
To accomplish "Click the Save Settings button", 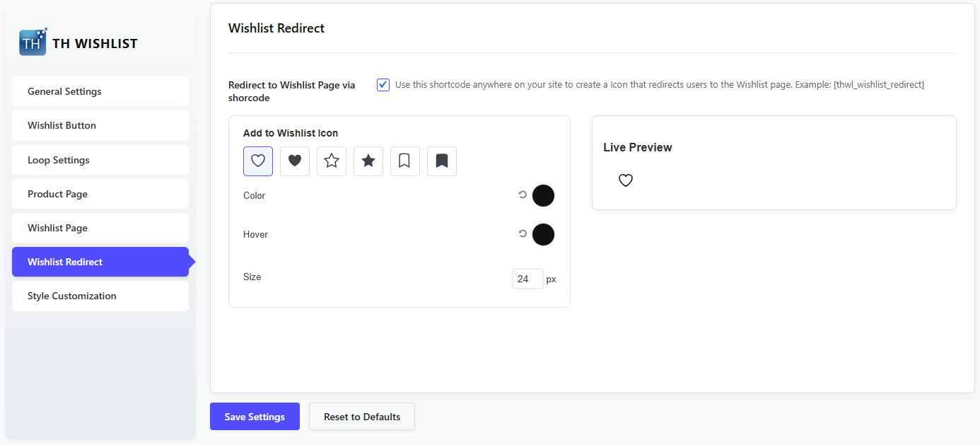I will click(255, 417).
